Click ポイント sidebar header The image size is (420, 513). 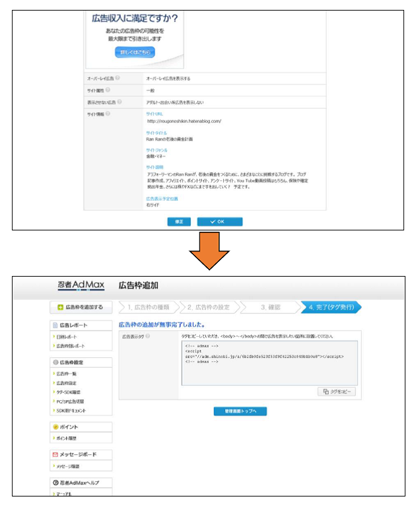pos(81,427)
